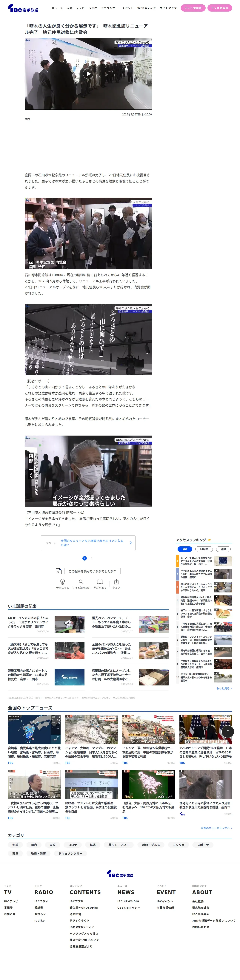Go to page 2 of the article
Image resolution: width=240 pixels, height=980 pixels.
92,558
